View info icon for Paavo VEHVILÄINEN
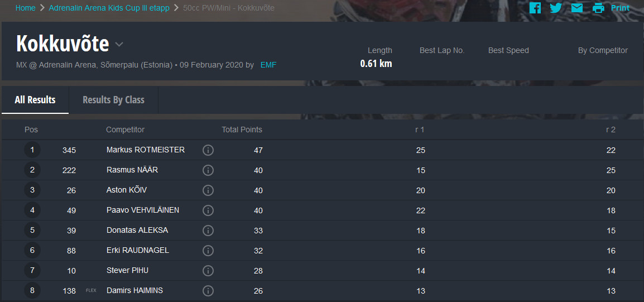Screen dimensions: 644x302 point(208,210)
